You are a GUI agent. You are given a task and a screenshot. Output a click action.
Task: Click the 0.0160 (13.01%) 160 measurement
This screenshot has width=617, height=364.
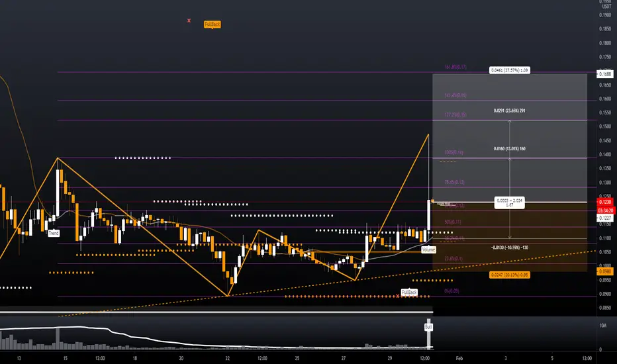pyautogui.click(x=509, y=149)
